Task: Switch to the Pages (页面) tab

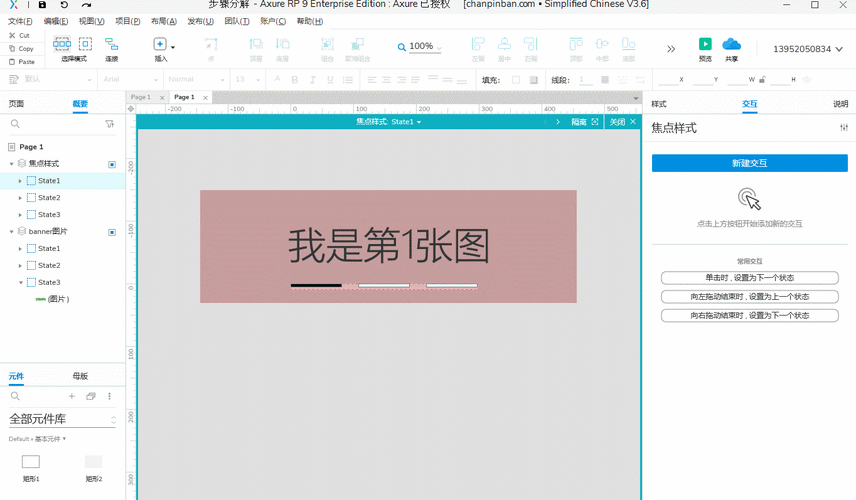Action: point(16,104)
